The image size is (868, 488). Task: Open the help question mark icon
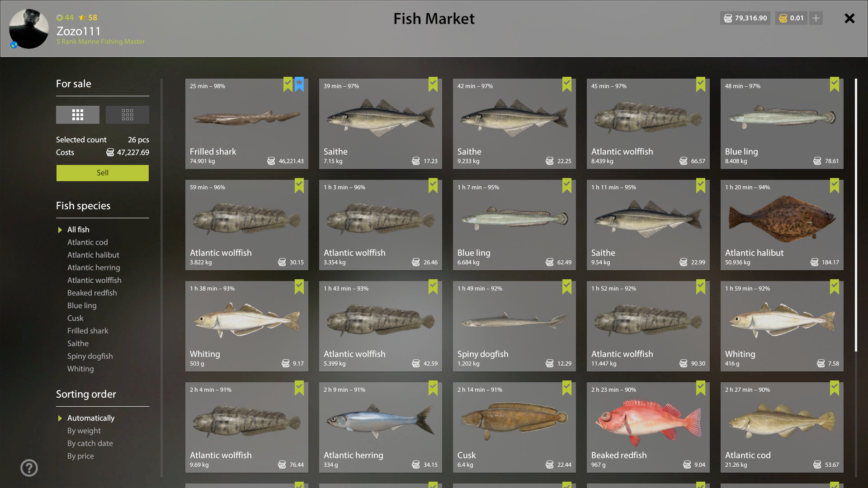29,468
